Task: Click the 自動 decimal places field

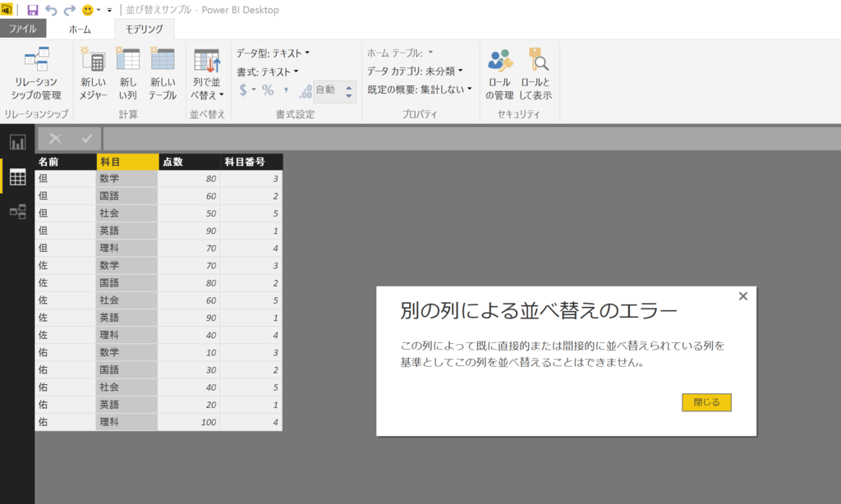Action: (x=327, y=90)
